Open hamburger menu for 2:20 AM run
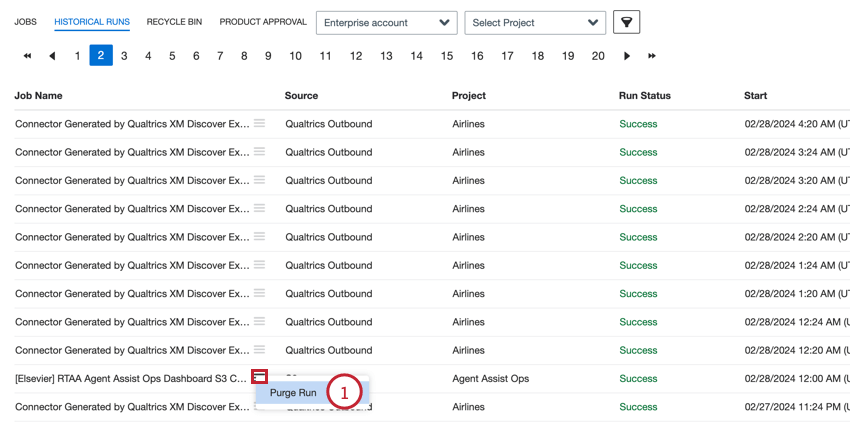This screenshot has width=850, height=425. point(260,236)
